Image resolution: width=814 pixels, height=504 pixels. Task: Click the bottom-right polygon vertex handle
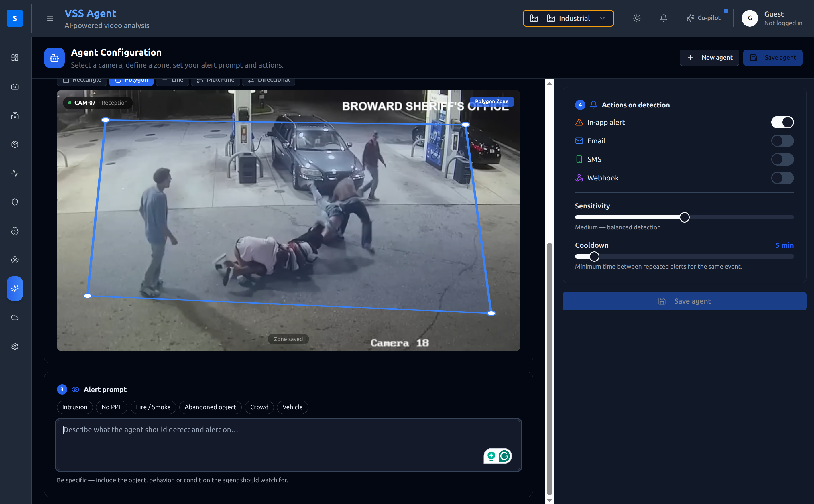(491, 313)
